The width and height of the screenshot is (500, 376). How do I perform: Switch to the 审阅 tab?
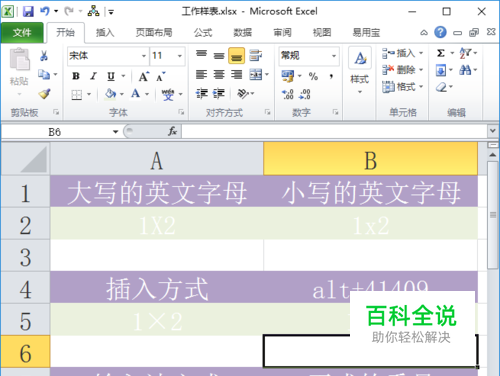tap(282, 33)
